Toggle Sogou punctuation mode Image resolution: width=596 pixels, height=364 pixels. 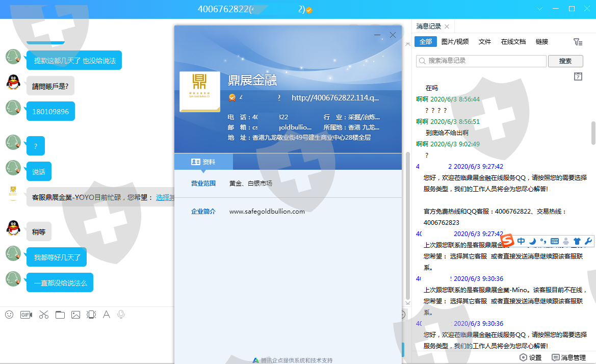click(543, 241)
